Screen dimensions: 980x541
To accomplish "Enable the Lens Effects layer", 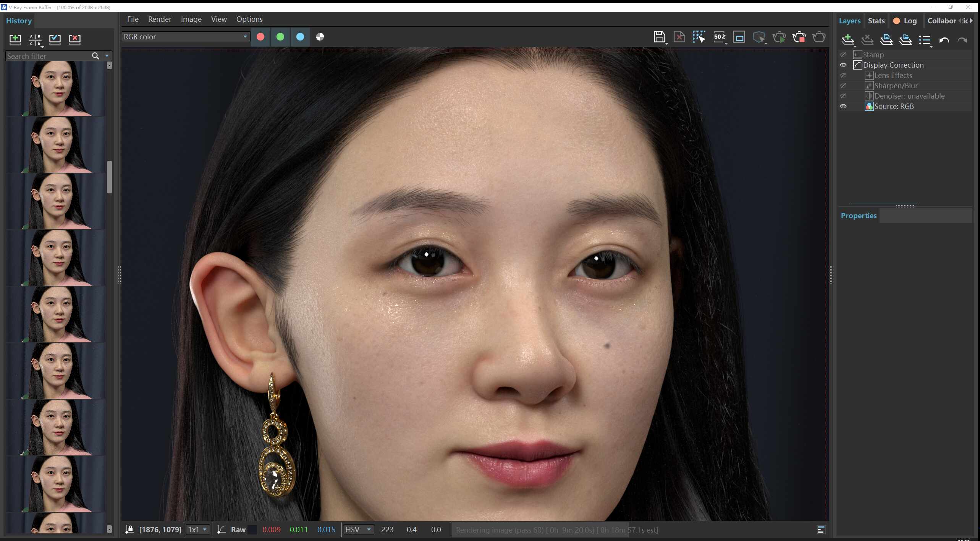I will click(x=843, y=75).
